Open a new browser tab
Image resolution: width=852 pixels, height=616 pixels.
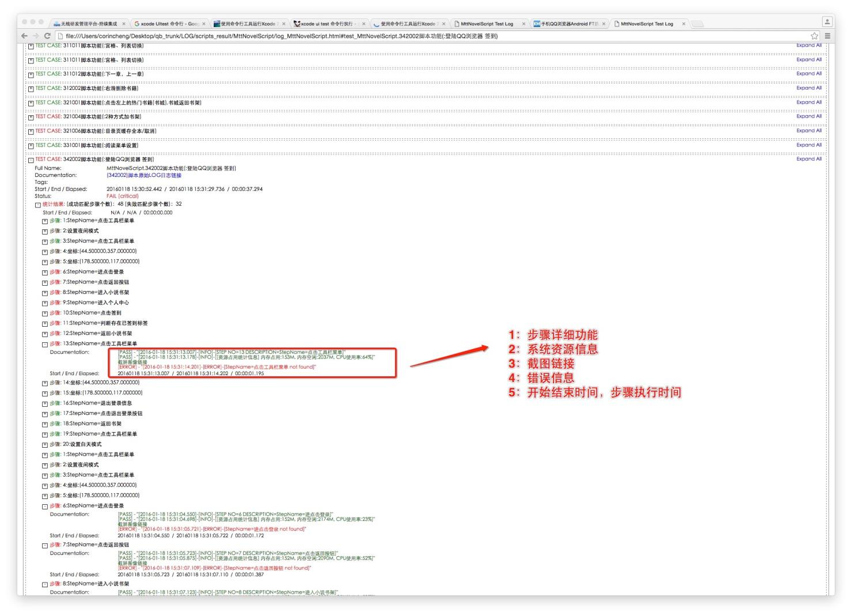(697, 24)
